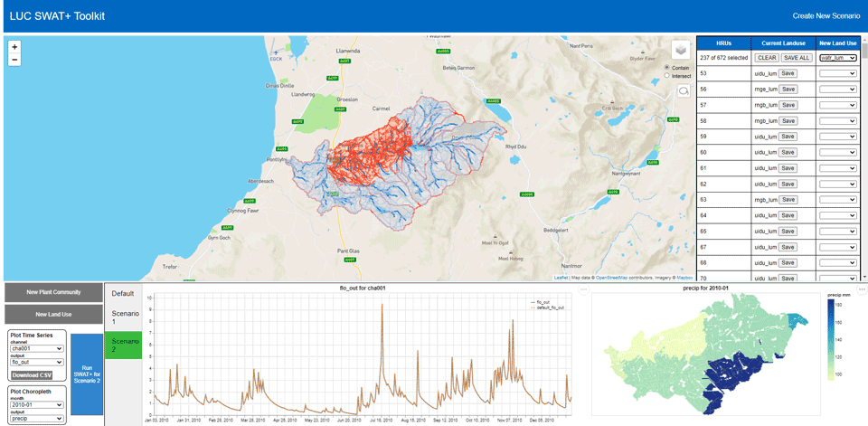Switch to the Scenario 1 tab
868x426 pixels.
(x=123, y=317)
